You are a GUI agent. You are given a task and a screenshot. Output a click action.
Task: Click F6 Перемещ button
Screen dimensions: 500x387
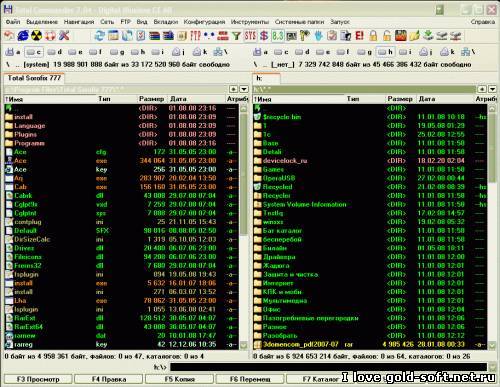[x=250, y=379]
